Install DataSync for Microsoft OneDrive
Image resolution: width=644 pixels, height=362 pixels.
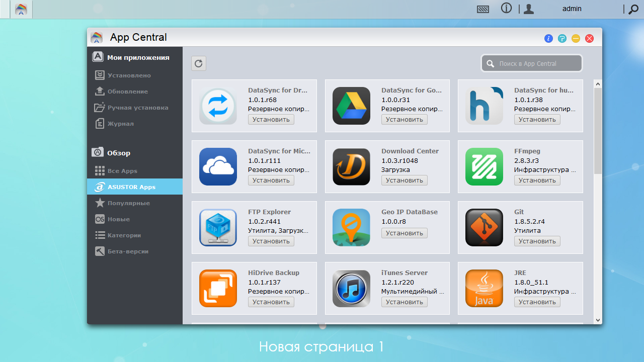(271, 180)
